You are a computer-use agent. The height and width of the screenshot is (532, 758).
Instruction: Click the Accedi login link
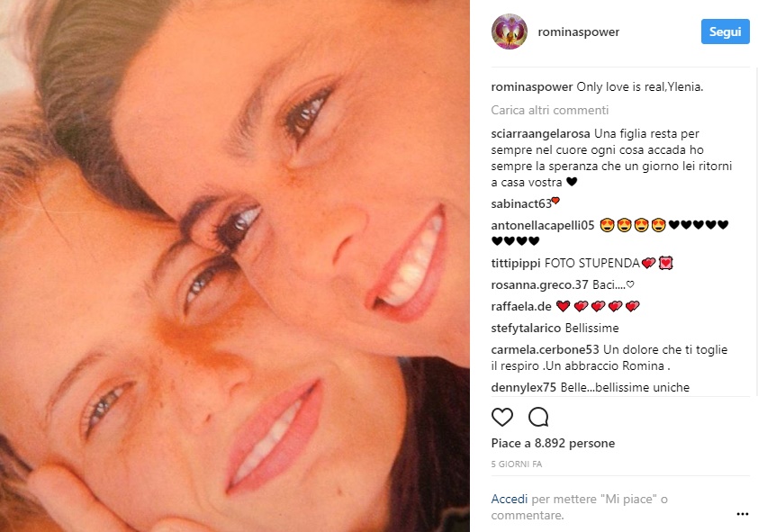pos(509,499)
